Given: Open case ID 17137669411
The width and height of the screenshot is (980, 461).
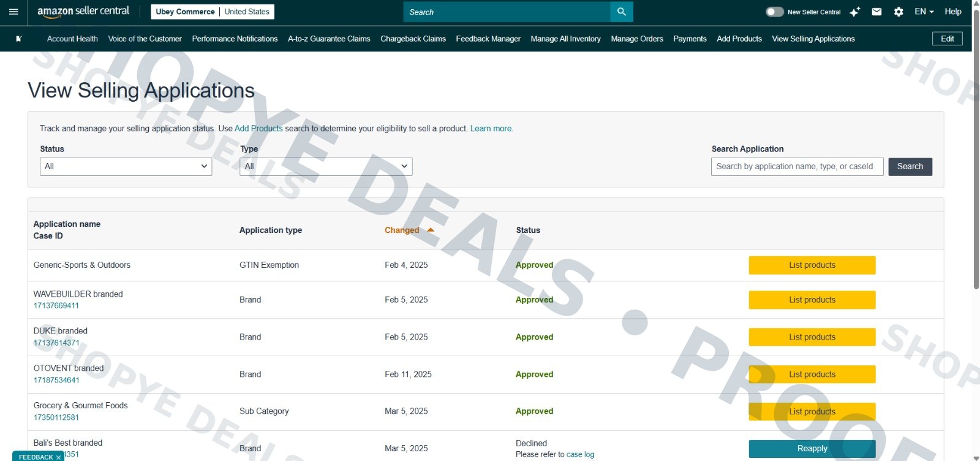Looking at the screenshot, I should (x=56, y=306).
